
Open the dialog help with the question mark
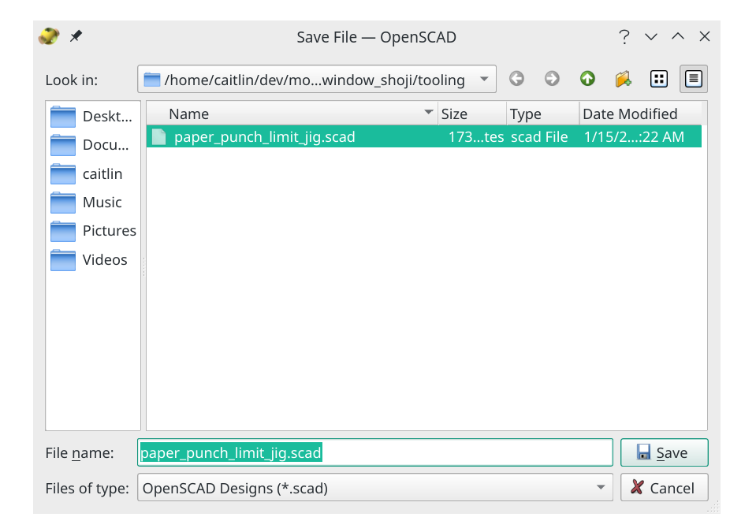pos(624,36)
